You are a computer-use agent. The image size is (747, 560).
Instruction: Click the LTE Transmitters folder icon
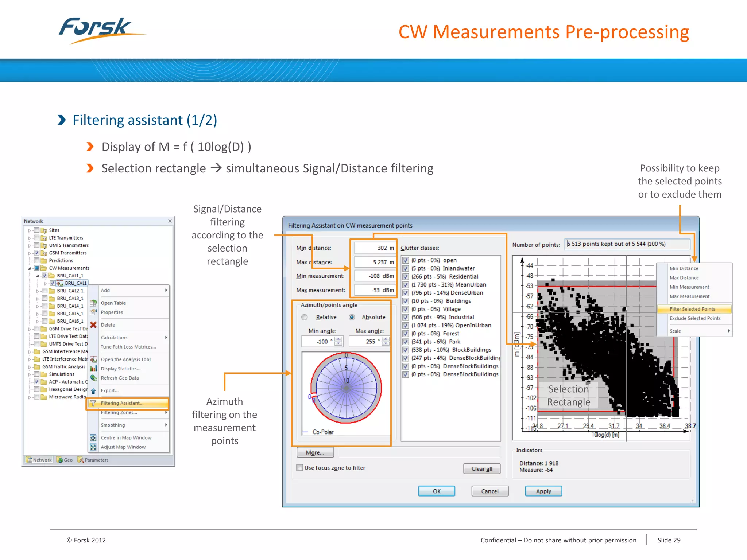pyautogui.click(x=44, y=238)
